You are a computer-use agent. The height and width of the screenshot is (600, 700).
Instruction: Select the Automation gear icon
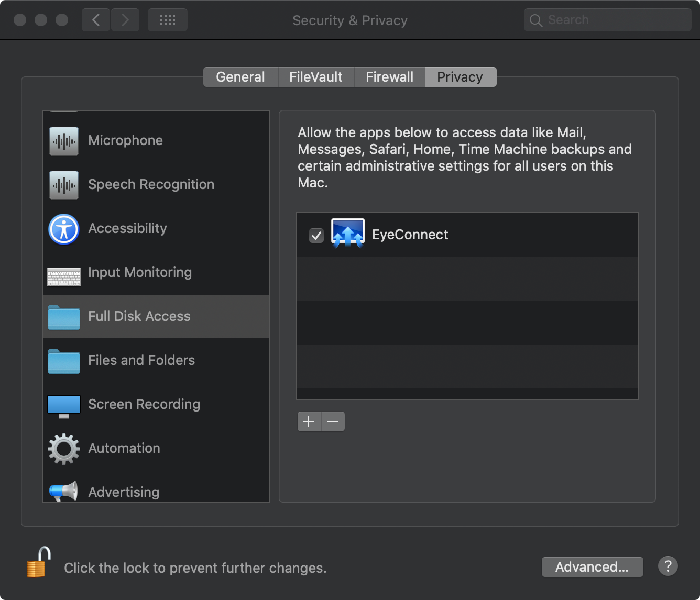(x=64, y=449)
